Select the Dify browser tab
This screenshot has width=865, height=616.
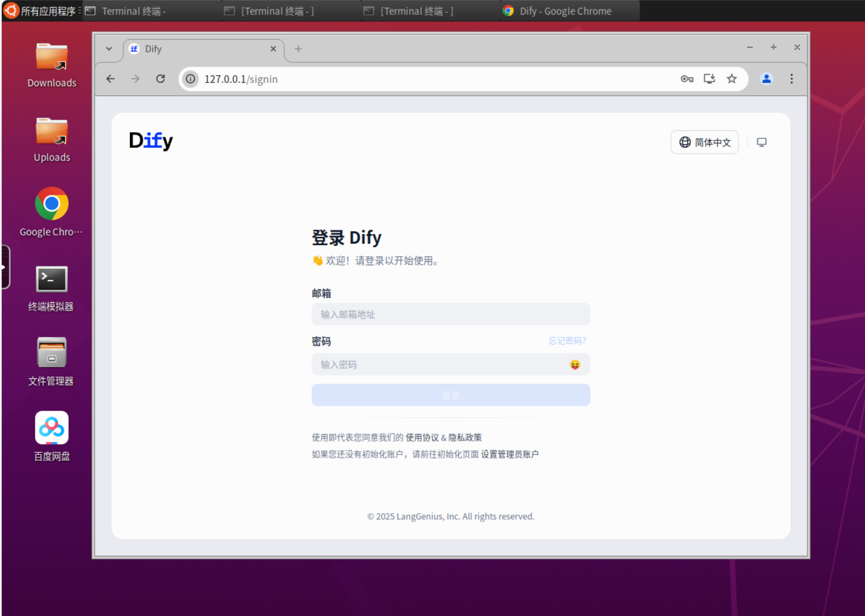[x=203, y=49]
